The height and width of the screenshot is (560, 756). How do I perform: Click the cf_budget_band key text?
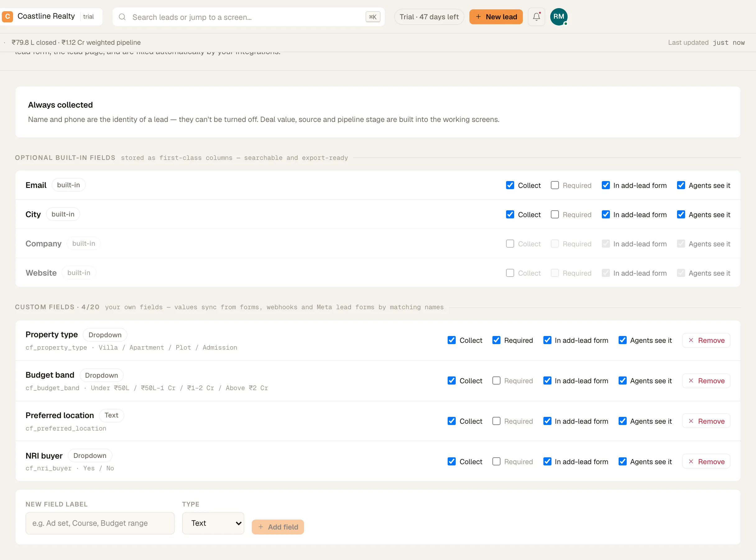coord(53,388)
